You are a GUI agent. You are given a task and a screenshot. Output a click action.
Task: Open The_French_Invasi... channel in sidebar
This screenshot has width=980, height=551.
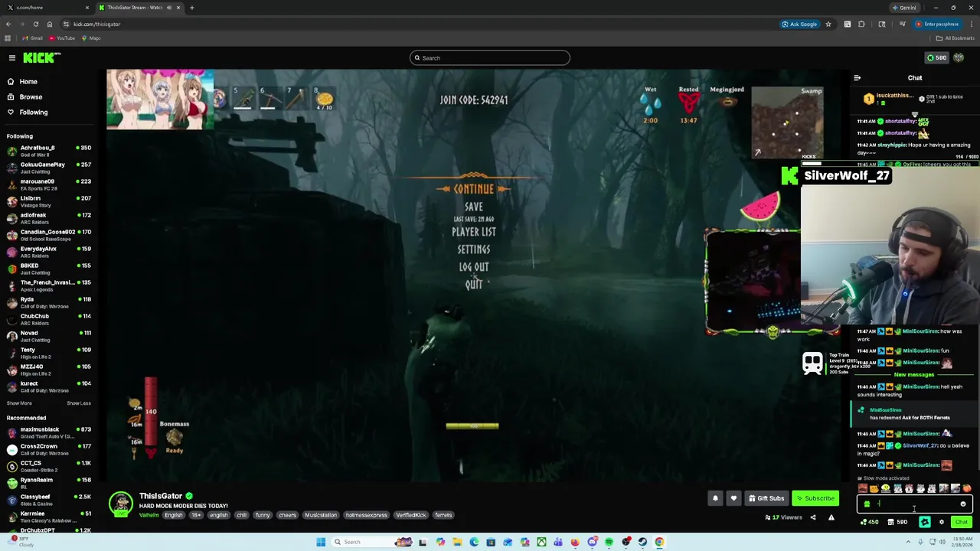(x=48, y=285)
